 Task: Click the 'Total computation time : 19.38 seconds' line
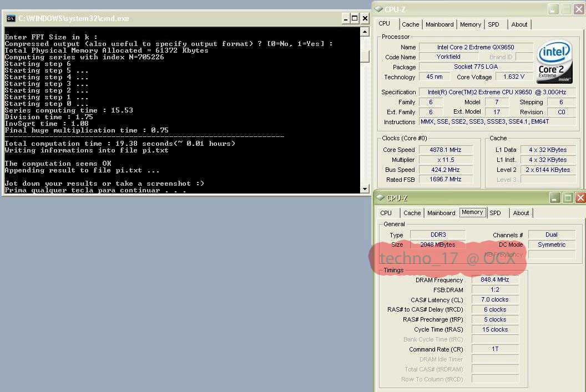[120, 144]
